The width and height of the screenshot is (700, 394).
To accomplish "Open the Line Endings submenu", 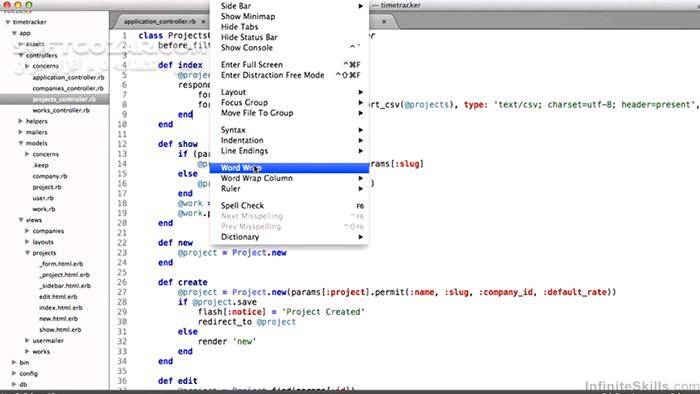I will tap(289, 151).
